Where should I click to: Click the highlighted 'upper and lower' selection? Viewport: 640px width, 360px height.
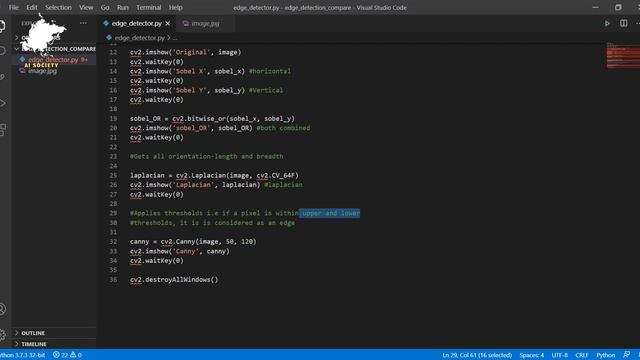(x=330, y=213)
